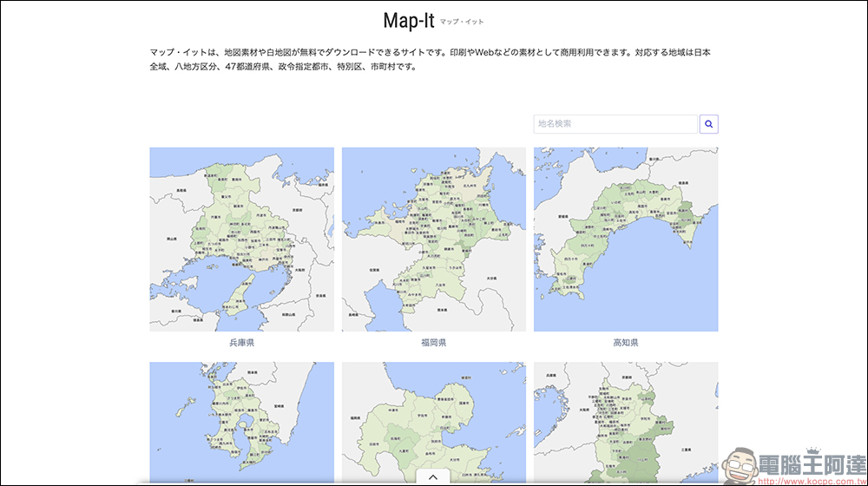Open the Kagoshima peninsula map thumbnail in second row
Viewport: 868px width, 486px height.
point(242,423)
